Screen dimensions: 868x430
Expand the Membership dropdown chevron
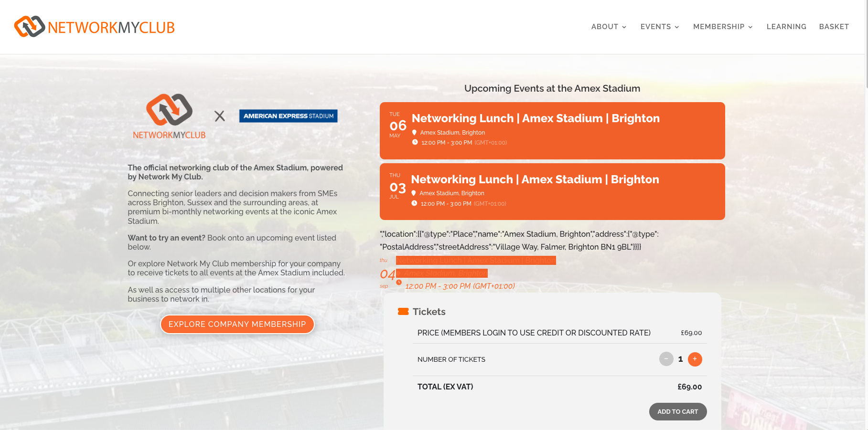pos(750,27)
